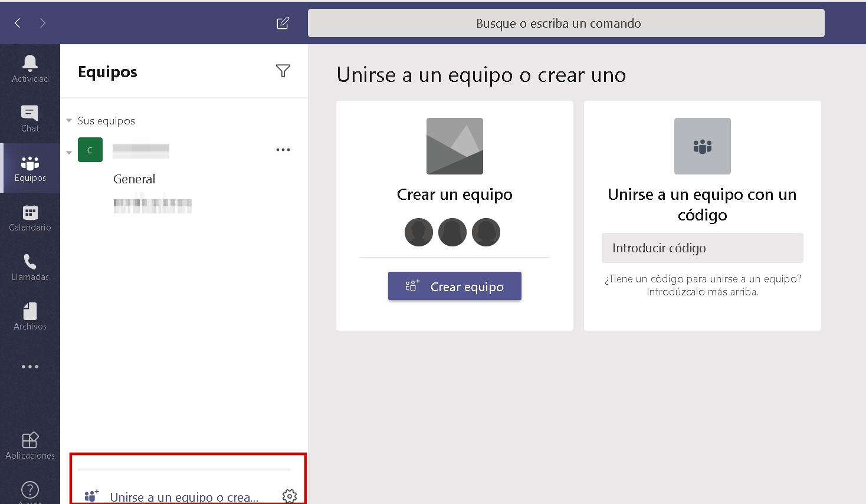Click Unirse a un equipo o crear link
This screenshot has height=504, width=866.
point(184,497)
